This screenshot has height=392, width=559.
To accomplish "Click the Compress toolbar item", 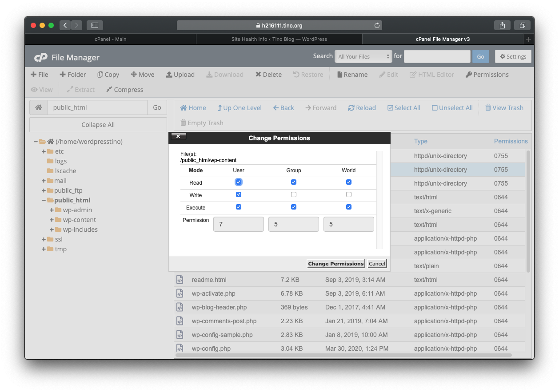I will [x=124, y=90].
